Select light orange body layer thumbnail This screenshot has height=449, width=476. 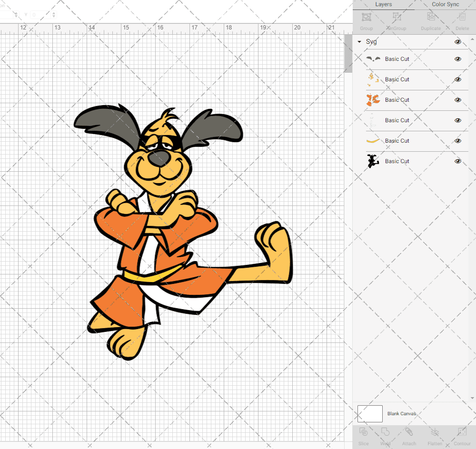tap(373, 79)
